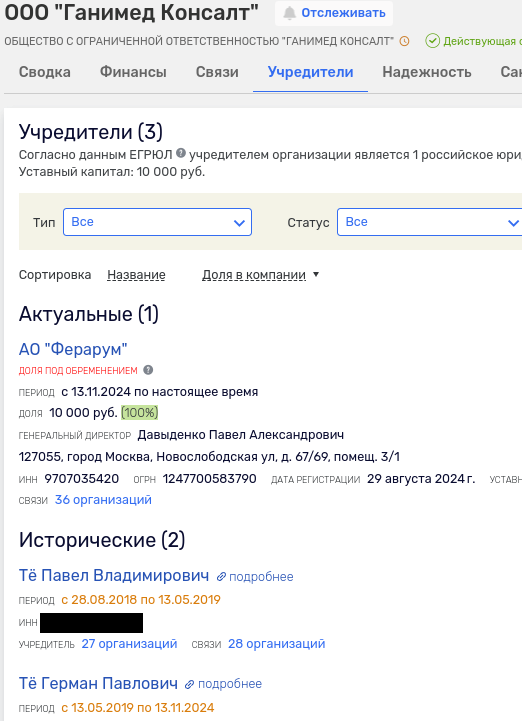Viewport: 522px width, 721px height.
Task: Open 28 организаций connections link
Action: pos(276,644)
